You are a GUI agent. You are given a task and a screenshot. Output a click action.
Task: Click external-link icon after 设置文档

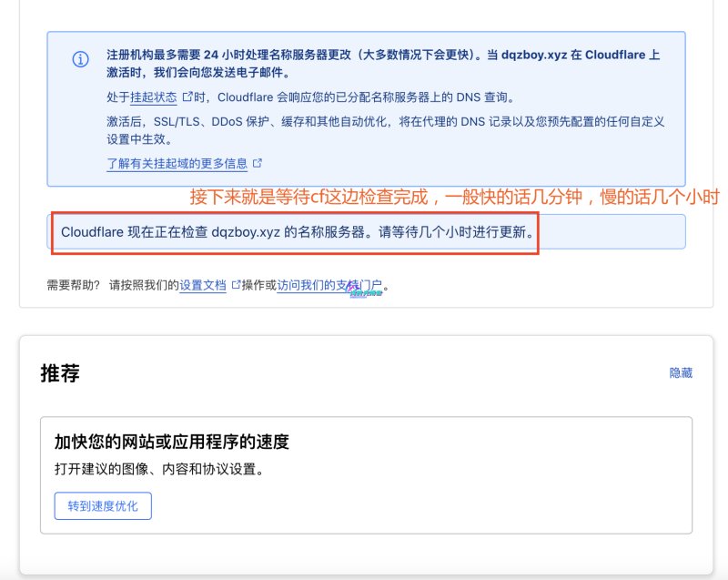point(236,284)
